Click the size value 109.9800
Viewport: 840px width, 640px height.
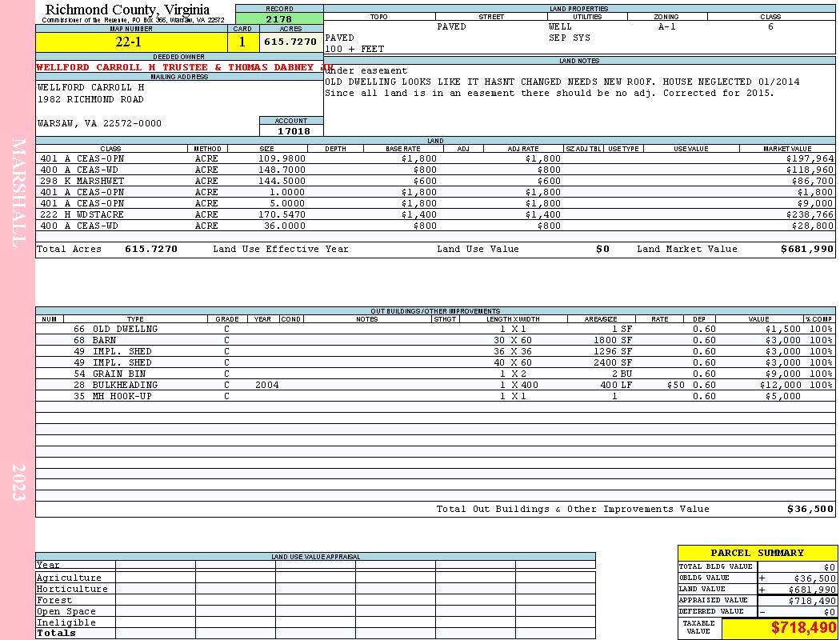coord(282,159)
